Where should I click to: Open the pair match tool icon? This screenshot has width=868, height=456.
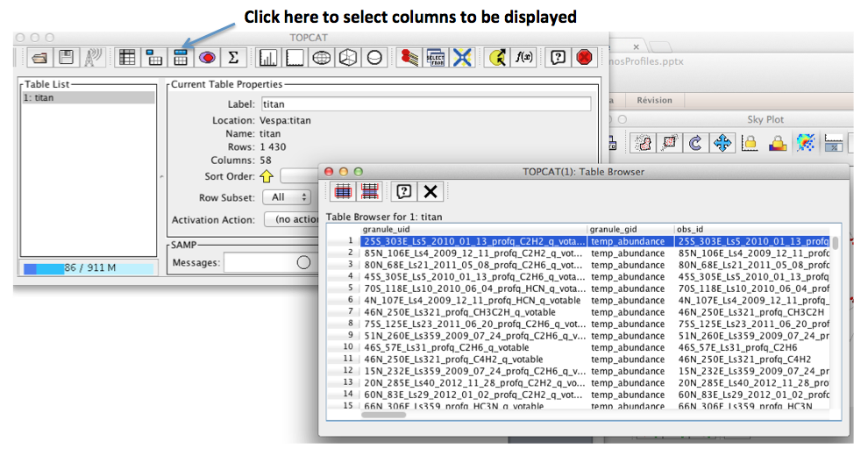point(409,58)
